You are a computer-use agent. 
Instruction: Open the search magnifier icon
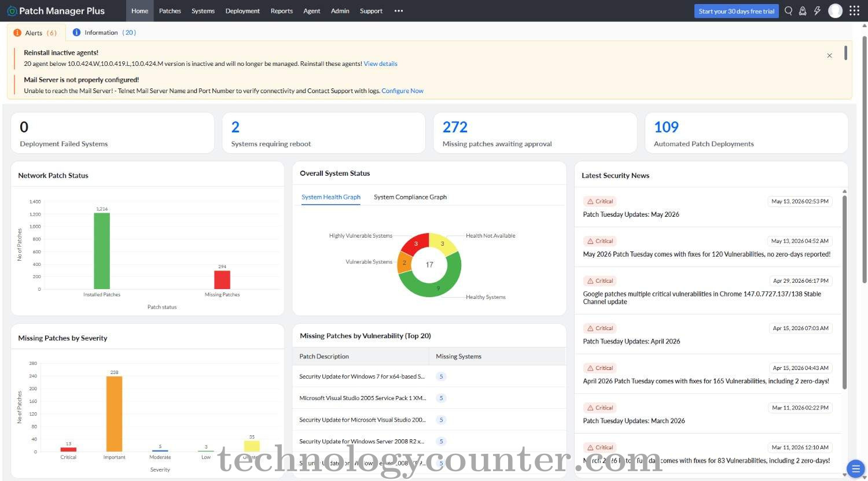(788, 11)
